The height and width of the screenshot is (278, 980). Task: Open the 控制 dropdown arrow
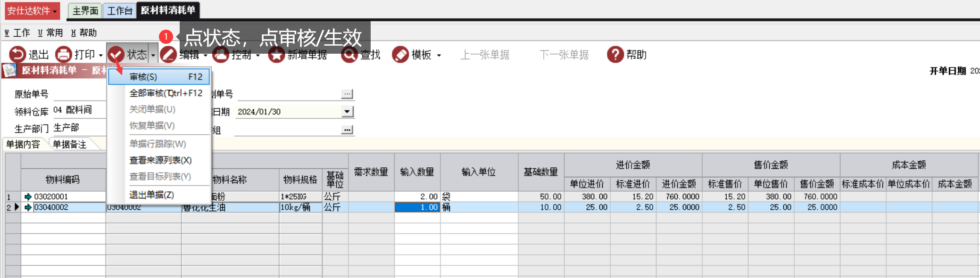[257, 56]
